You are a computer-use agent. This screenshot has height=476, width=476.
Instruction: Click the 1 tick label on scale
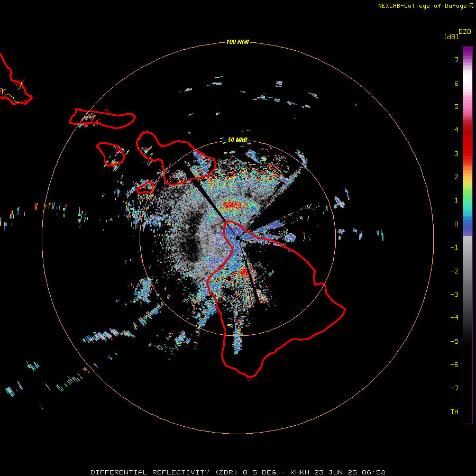click(456, 200)
